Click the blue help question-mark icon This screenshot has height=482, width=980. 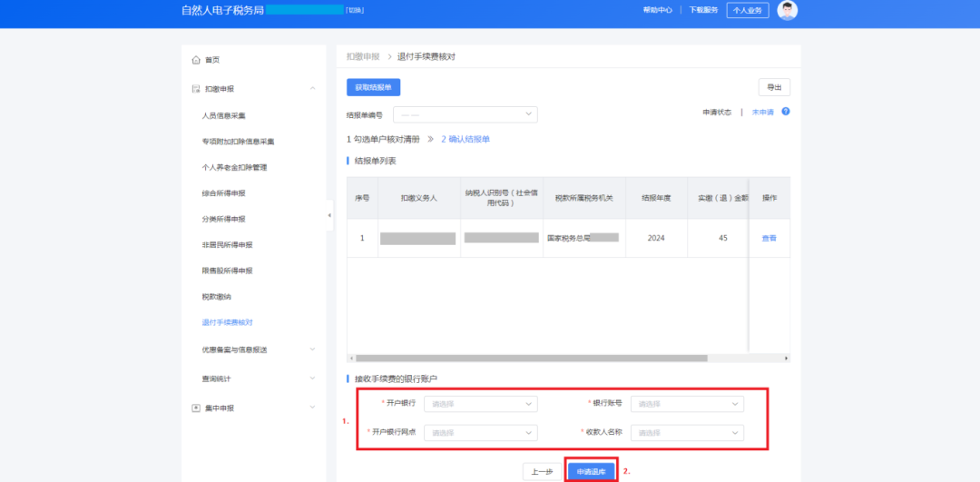pyautogui.click(x=786, y=112)
